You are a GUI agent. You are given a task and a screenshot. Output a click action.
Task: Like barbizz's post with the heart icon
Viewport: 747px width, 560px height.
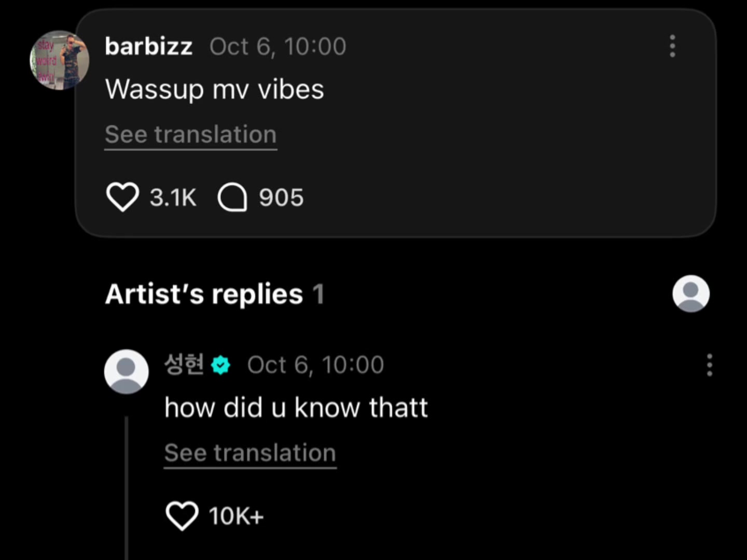pos(122,197)
